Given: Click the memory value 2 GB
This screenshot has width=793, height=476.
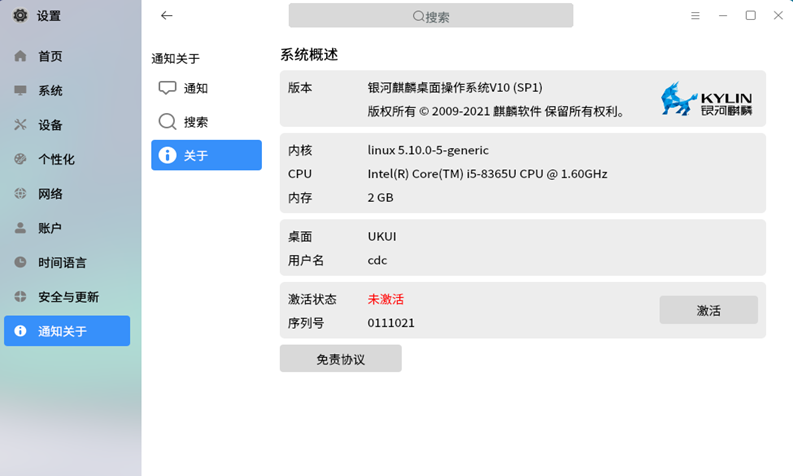Looking at the screenshot, I should pos(380,198).
